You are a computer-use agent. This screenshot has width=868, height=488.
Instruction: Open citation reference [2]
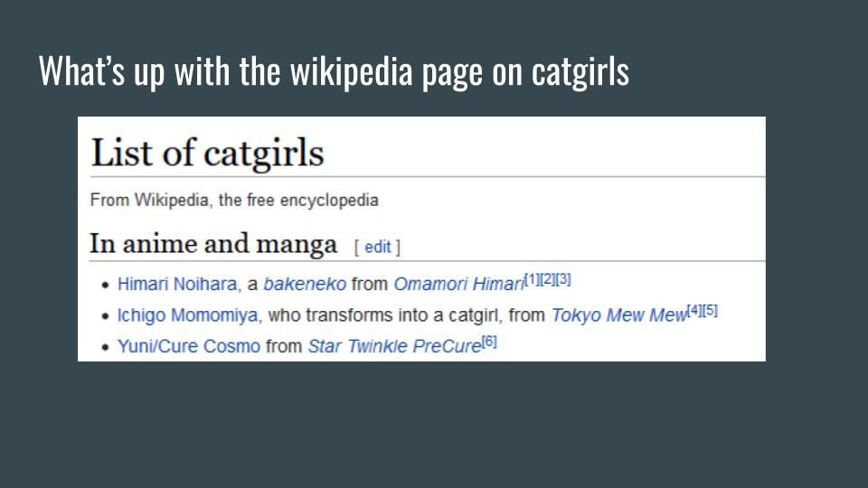tap(548, 279)
